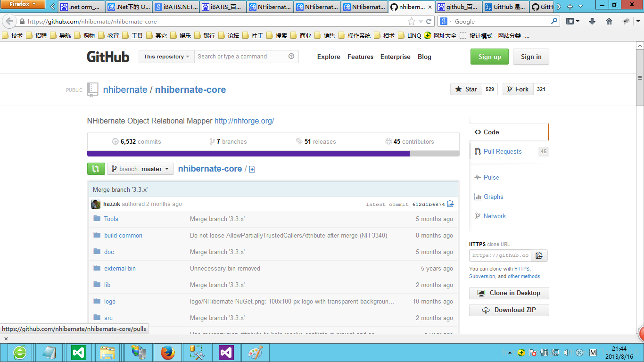Open the Firefox downloads arrow

[x=593, y=21]
